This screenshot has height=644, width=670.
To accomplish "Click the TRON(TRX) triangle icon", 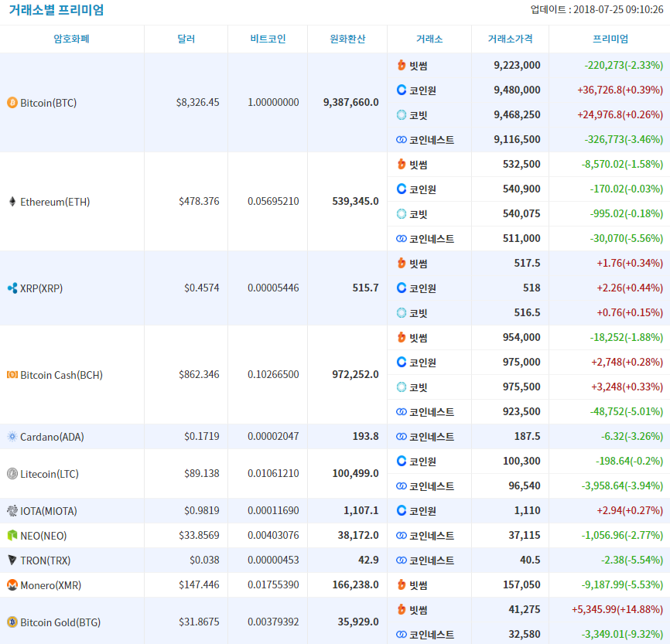I will 12,560.
